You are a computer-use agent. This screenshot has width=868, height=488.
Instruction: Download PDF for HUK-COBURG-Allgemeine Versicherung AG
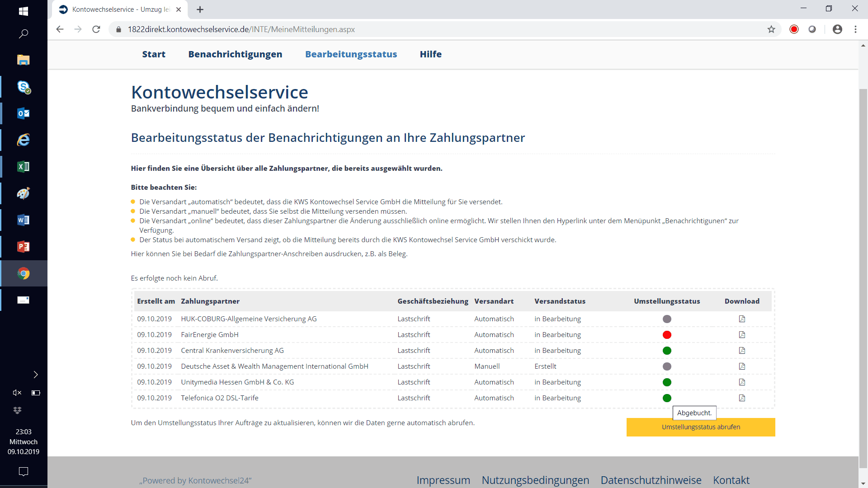(x=742, y=319)
